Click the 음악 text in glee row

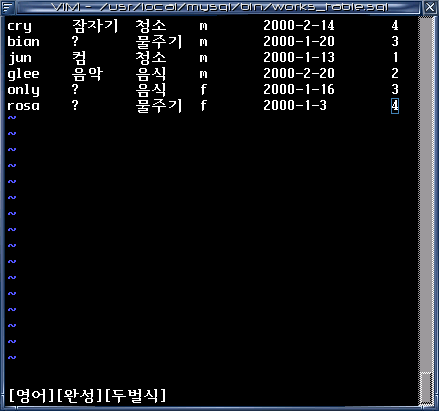pyautogui.click(x=87, y=74)
